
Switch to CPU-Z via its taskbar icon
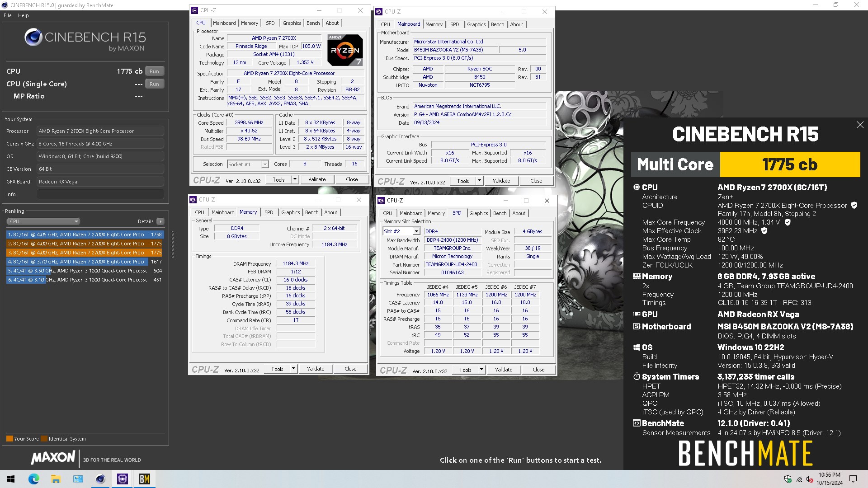coord(122,479)
